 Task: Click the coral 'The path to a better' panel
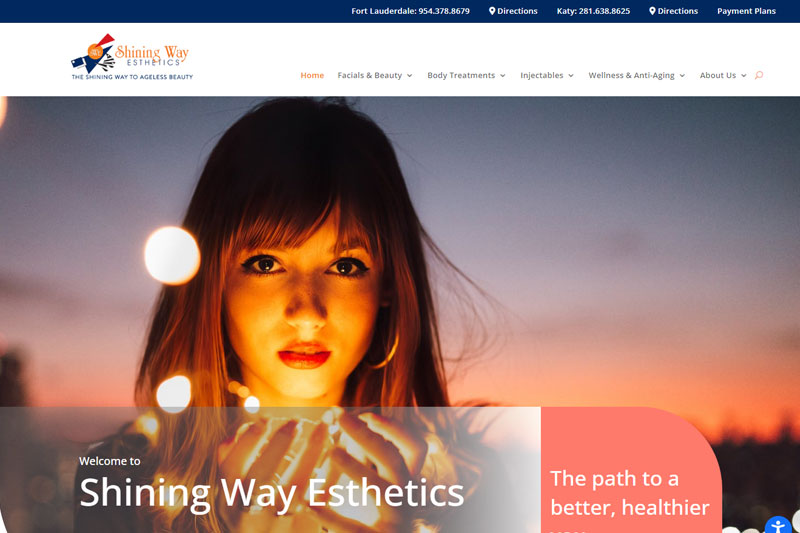631,470
